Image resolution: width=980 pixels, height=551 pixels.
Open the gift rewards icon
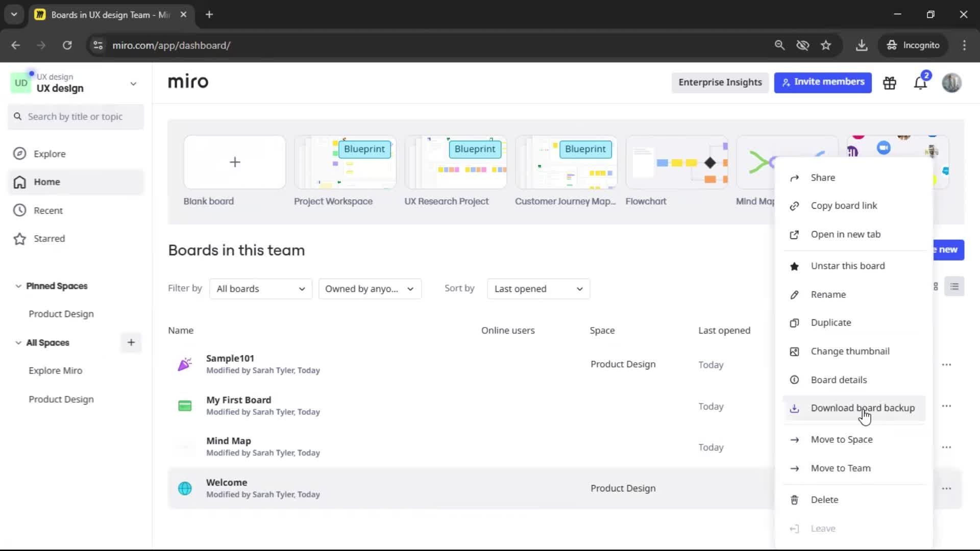[890, 83]
